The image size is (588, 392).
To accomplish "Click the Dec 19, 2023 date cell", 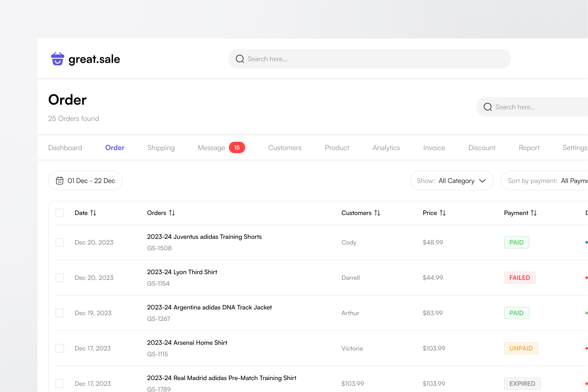I will click(93, 313).
